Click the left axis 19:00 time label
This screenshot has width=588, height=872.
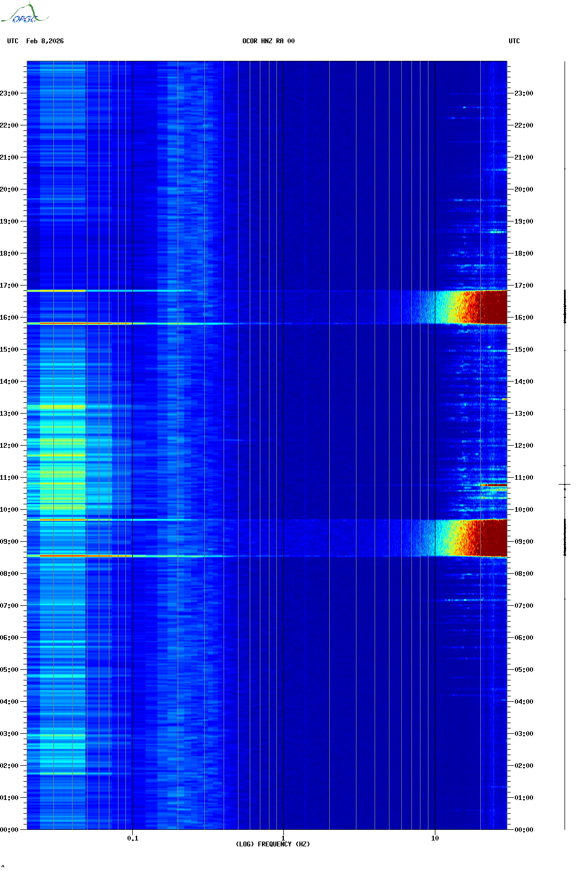[9, 221]
